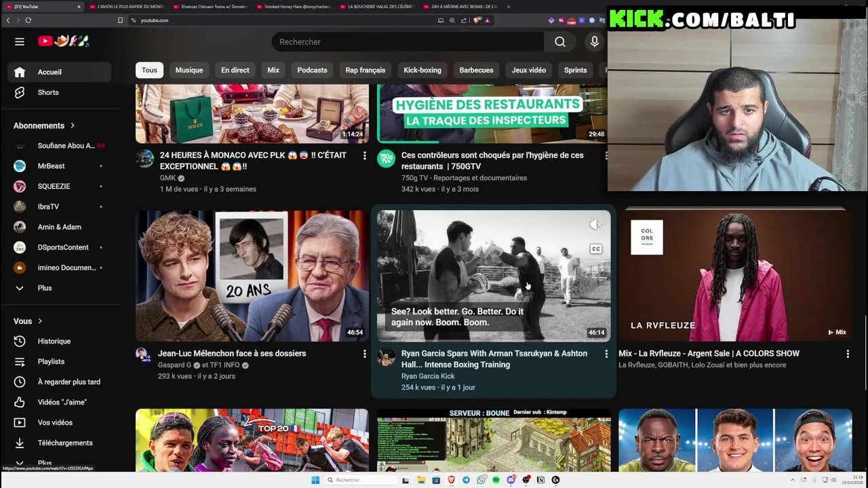868x488 pixels.
Task: Open "Mix - La Rvfleuze - Argent Sale" title
Action: (x=709, y=354)
